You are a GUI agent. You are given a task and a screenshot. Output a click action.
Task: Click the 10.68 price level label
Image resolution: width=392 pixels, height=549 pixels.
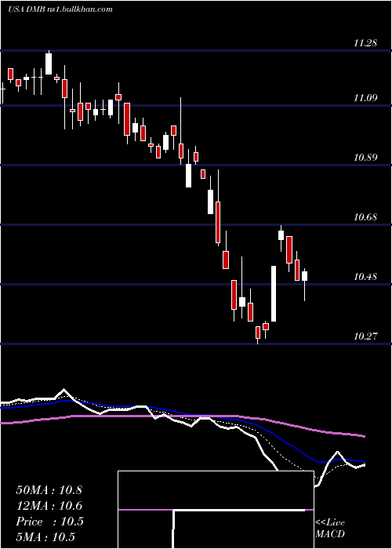(365, 217)
